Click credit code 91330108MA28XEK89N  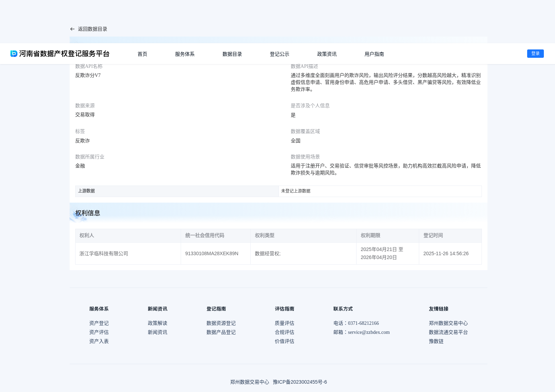pyautogui.click(x=212, y=254)
